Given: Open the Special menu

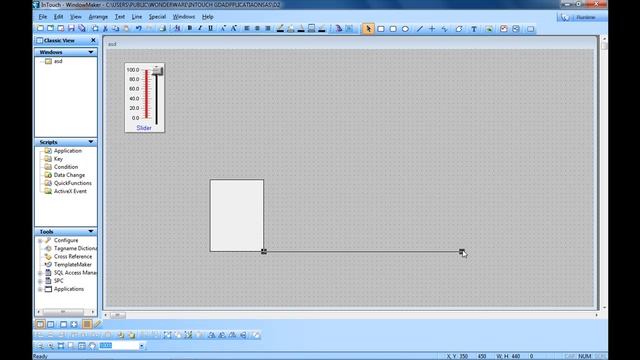Looking at the screenshot, I should [x=157, y=17].
